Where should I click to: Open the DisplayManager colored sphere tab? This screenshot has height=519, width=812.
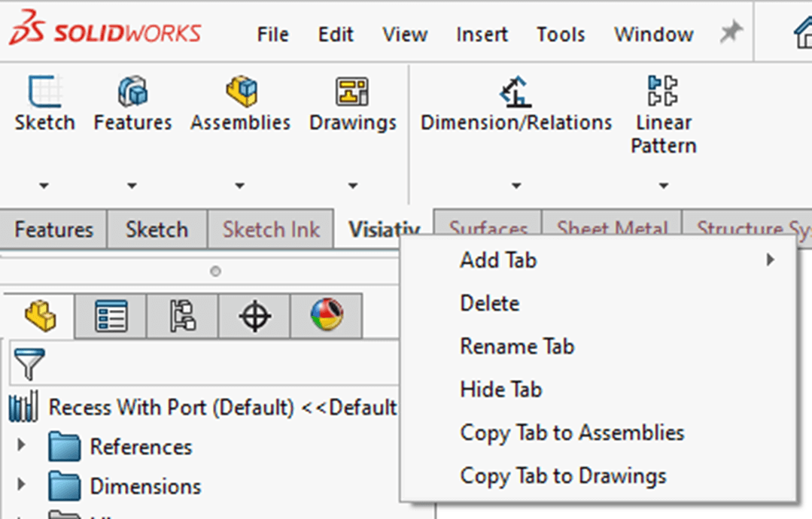coord(326,316)
